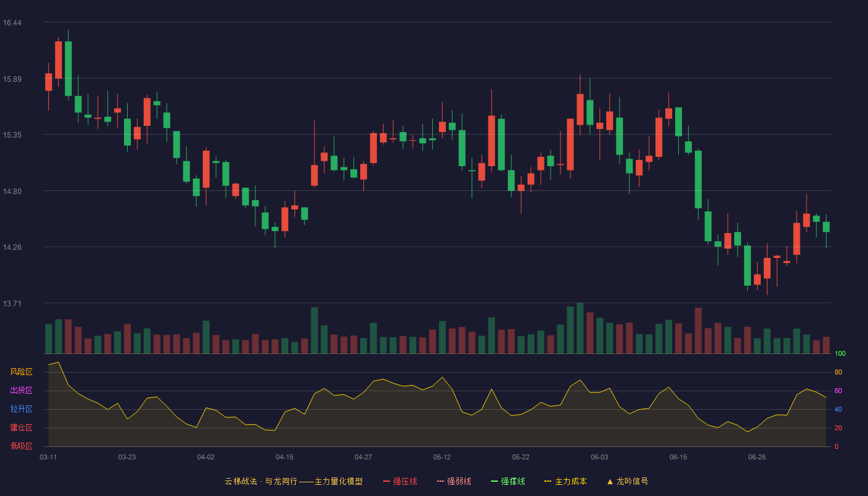This screenshot has height=496, width=868.
Task: Select the red candlestick above the 03-11 date
Action: click(x=48, y=82)
